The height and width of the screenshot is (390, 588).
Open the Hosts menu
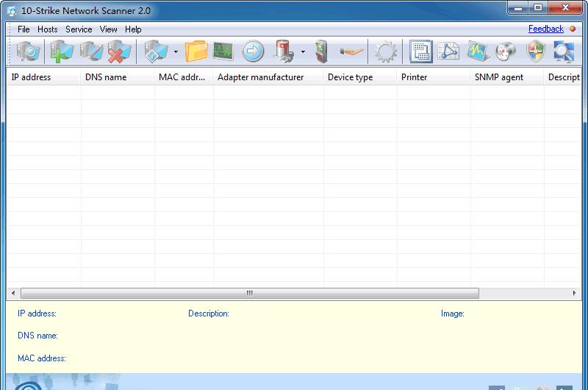[48, 29]
